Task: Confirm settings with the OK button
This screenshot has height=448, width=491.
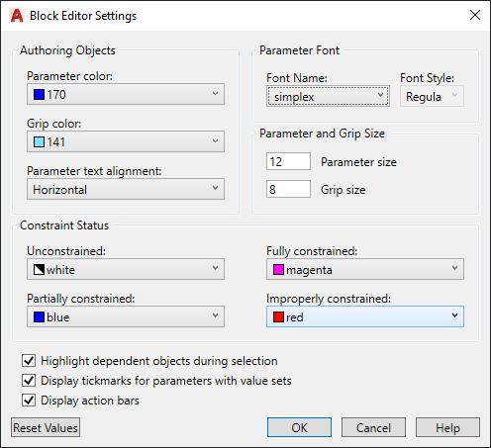Action: coord(299,427)
